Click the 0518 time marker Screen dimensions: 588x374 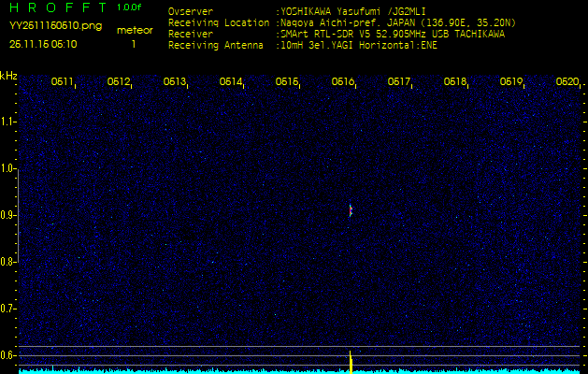[455, 82]
